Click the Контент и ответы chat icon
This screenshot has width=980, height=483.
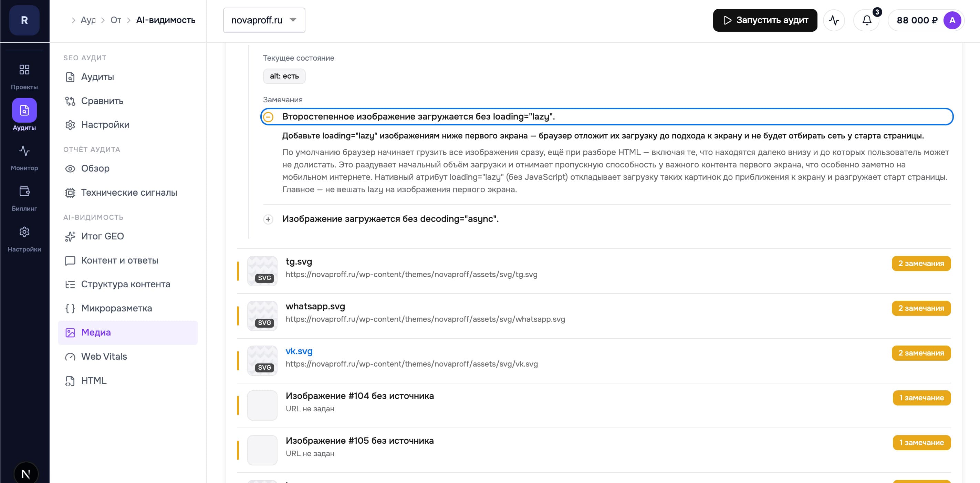(x=70, y=261)
